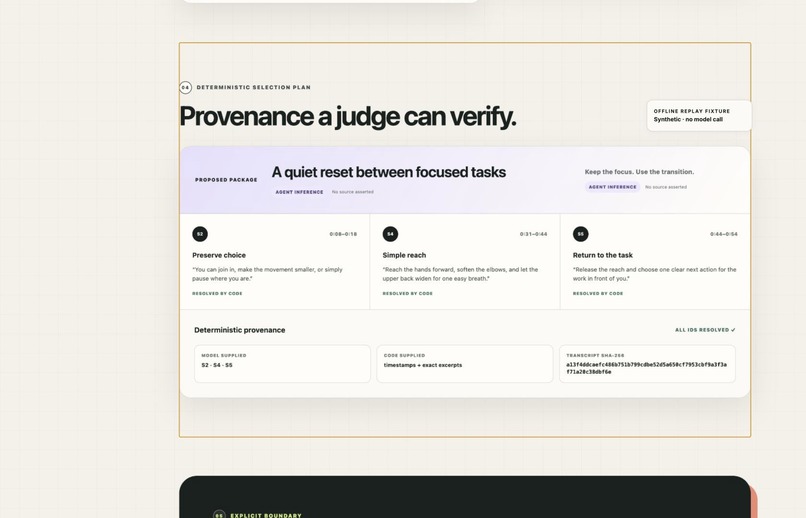806x518 pixels.
Task: Click the Transcript SHA-256 hash box
Action: coord(647,364)
